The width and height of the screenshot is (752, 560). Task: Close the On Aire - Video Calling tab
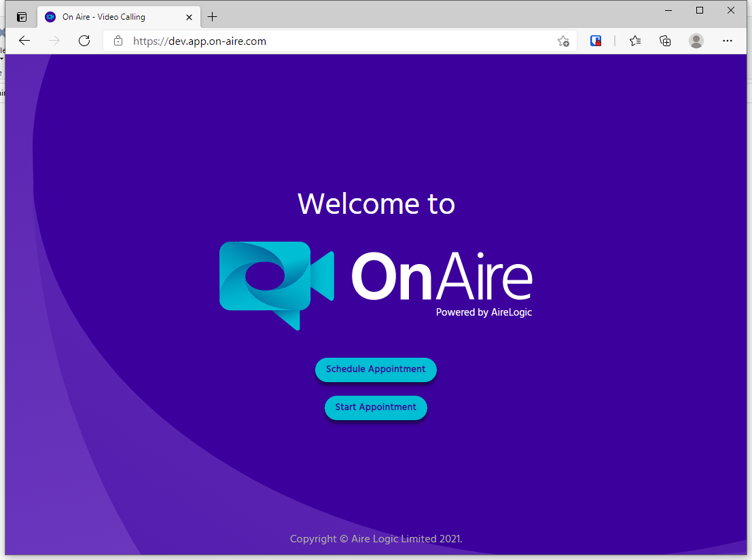[x=190, y=17]
